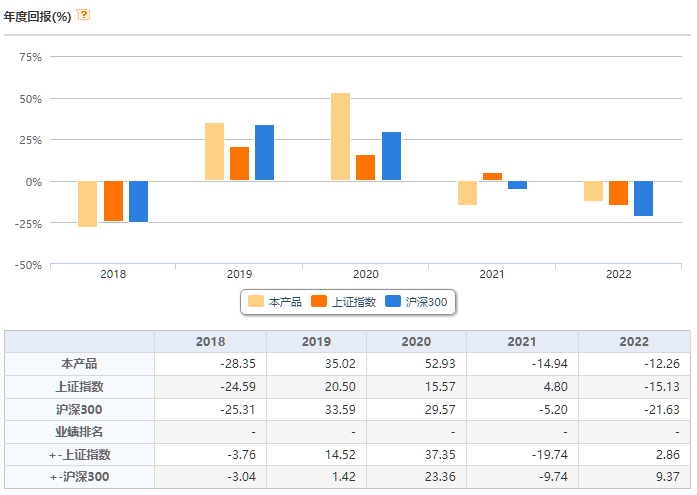Click the +-上证指数 row label
Image resolution: width=697 pixels, height=495 pixels.
(80, 455)
